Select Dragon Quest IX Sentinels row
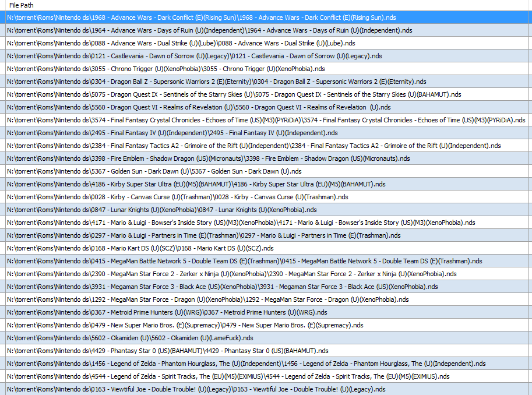Viewport: 532px width, 395px height. tap(267, 95)
